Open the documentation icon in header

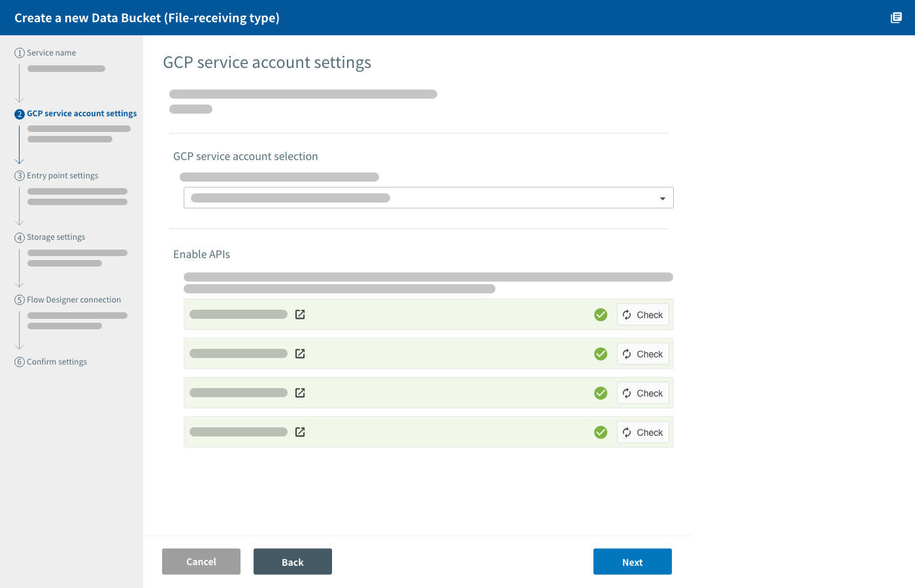896,18
